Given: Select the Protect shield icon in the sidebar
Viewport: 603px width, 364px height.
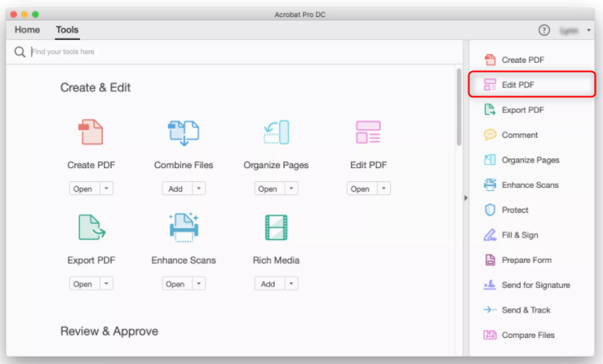Looking at the screenshot, I should (x=490, y=210).
